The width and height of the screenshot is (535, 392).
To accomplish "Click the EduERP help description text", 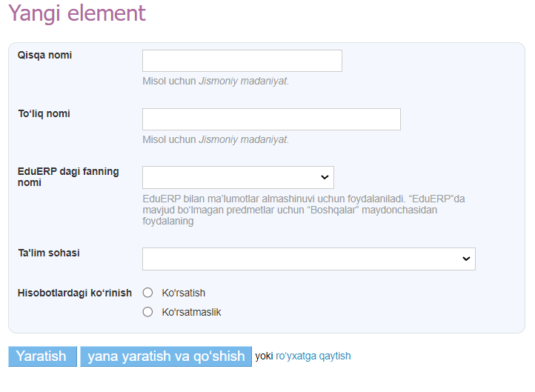I will click(304, 210).
